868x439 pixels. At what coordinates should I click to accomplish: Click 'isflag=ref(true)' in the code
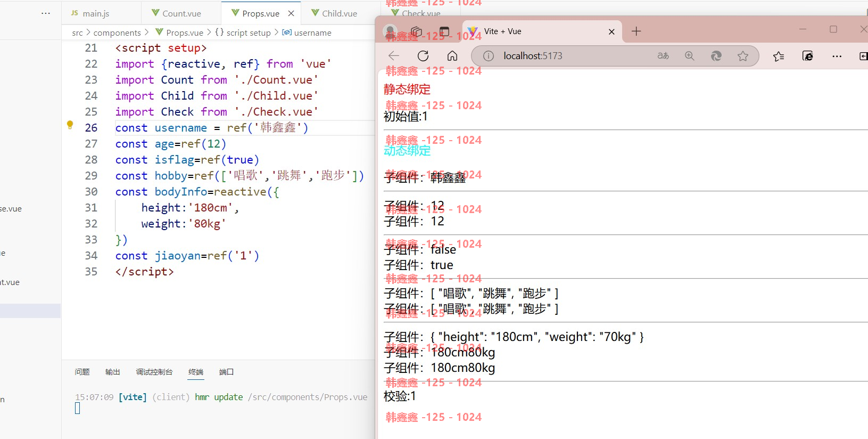tap(207, 160)
